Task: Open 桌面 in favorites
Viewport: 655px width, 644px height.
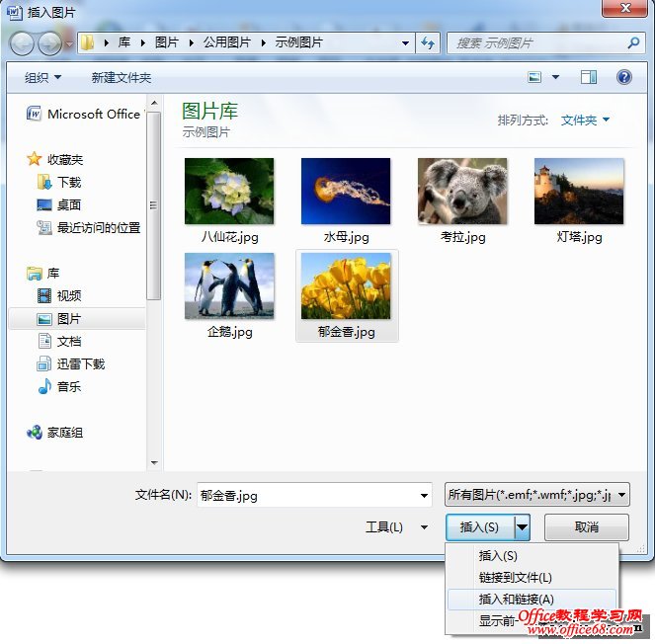Action: click(x=59, y=204)
